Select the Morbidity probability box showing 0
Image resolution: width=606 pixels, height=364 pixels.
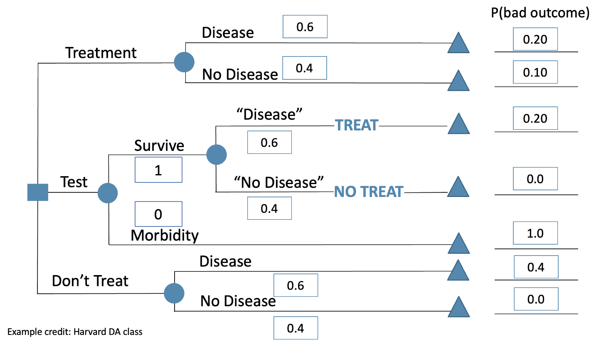tap(158, 214)
